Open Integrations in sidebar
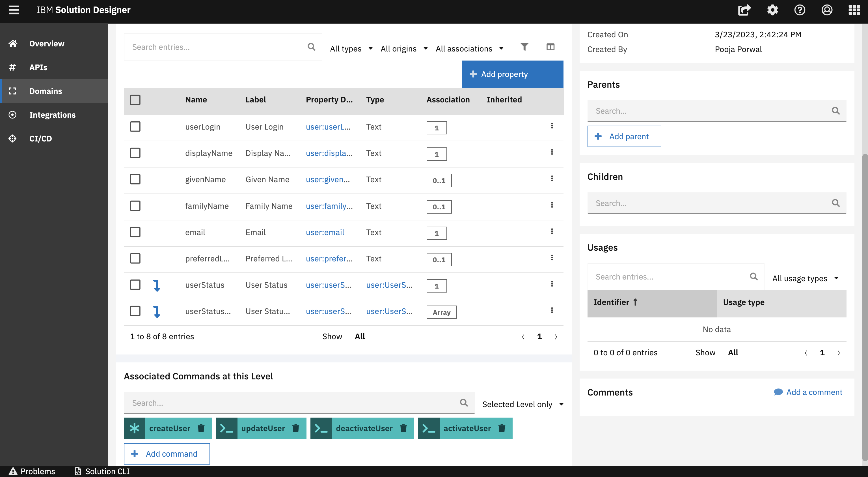The width and height of the screenshot is (868, 477). (52, 115)
